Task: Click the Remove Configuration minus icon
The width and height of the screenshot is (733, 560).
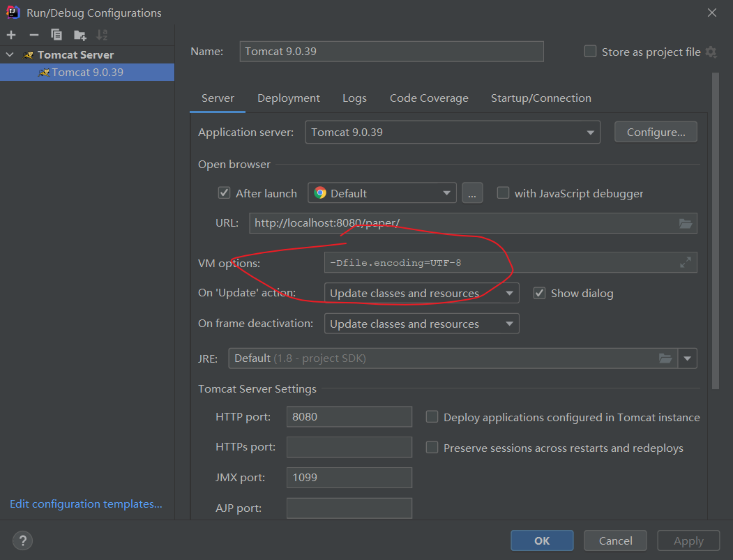Action: (x=33, y=35)
